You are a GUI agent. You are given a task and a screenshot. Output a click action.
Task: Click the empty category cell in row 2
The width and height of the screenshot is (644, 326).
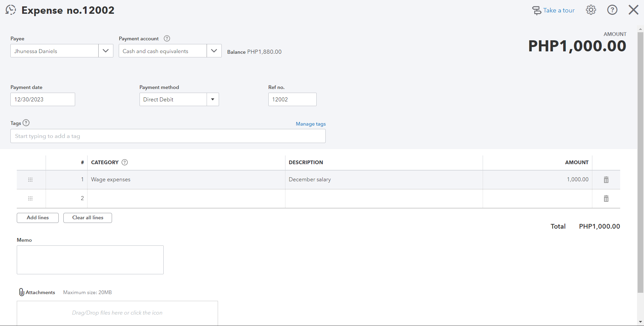(186, 198)
